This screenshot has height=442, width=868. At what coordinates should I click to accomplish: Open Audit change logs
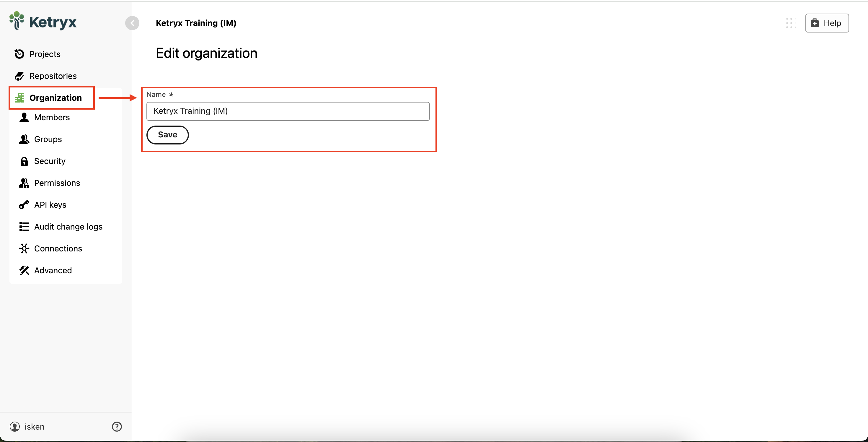68,227
